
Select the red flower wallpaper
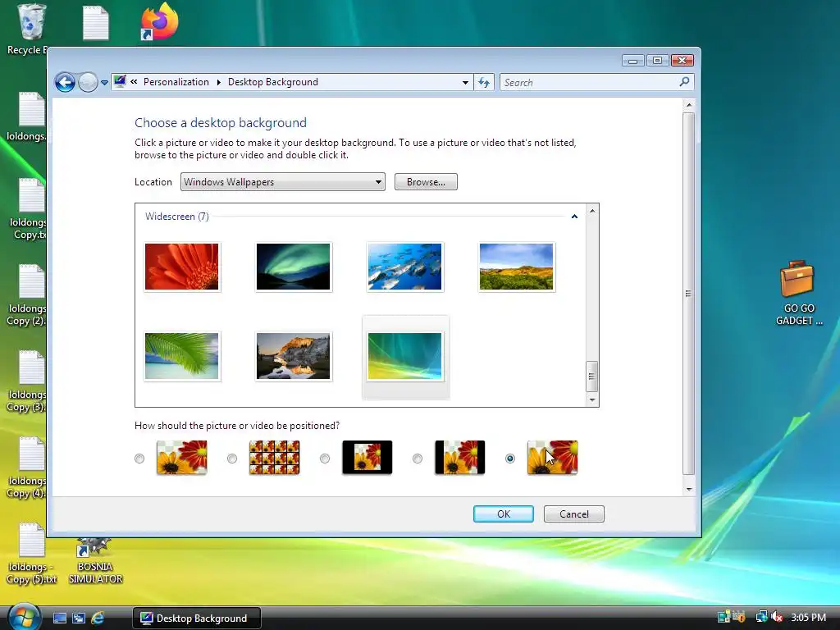tap(181, 267)
